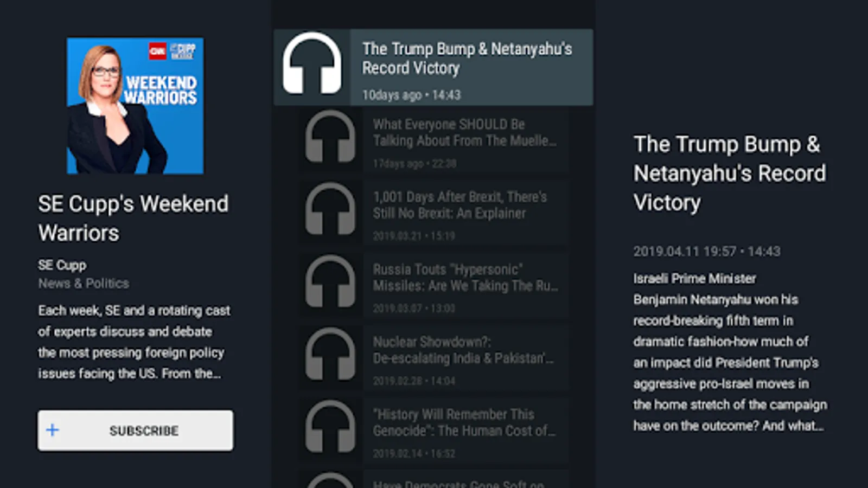Click the blue plus icon on Subscribe
868x488 pixels.
click(x=53, y=430)
